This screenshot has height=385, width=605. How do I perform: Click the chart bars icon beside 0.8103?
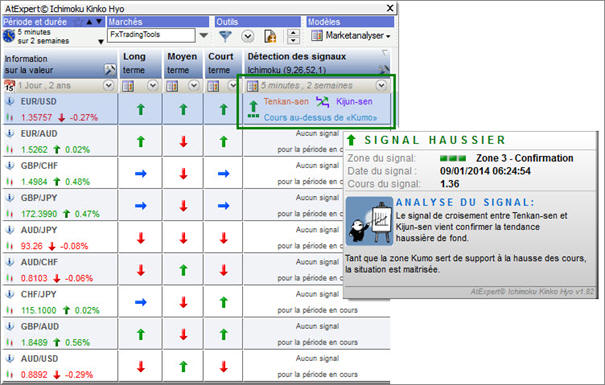coord(10,278)
